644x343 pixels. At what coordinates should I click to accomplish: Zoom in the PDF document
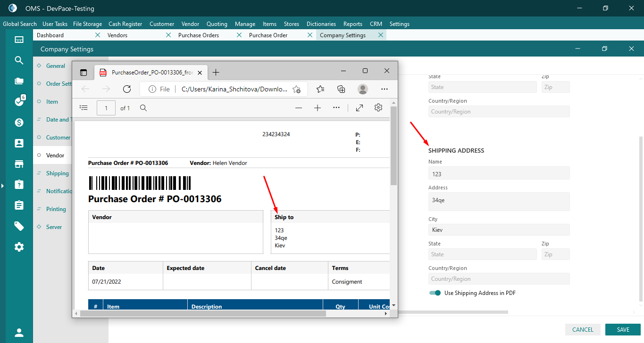(x=318, y=108)
